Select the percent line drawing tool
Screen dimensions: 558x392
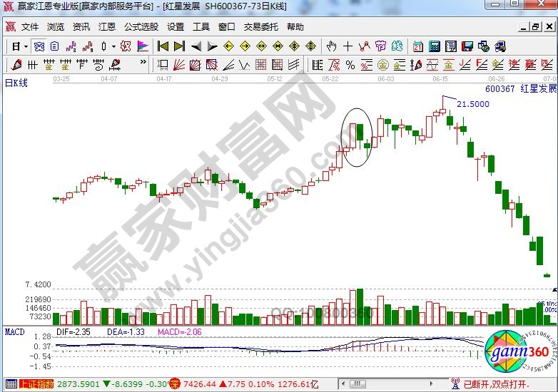(350, 65)
